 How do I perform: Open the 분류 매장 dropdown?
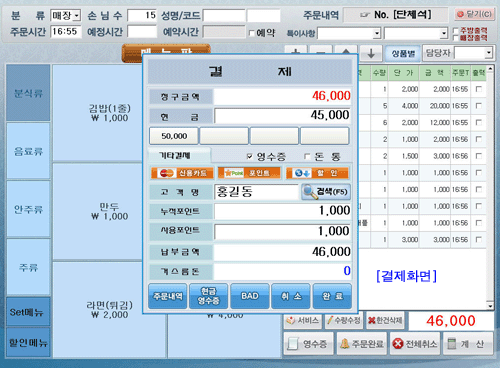pos(77,15)
